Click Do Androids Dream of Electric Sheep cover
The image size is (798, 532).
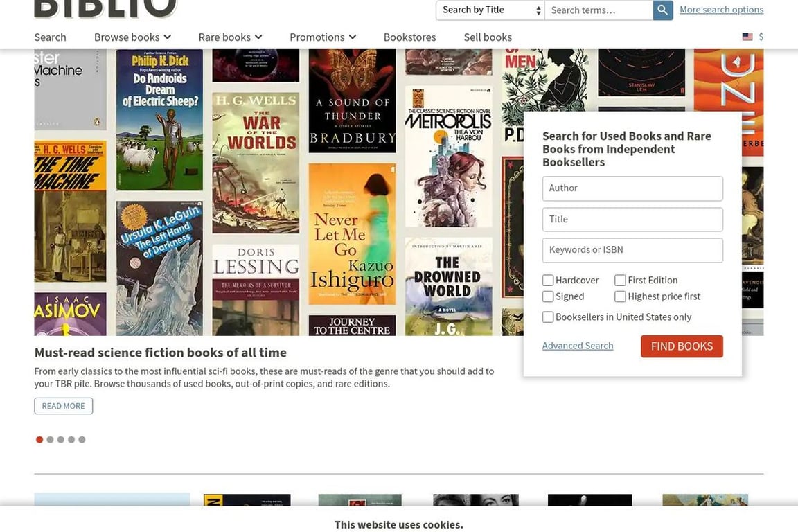159,120
